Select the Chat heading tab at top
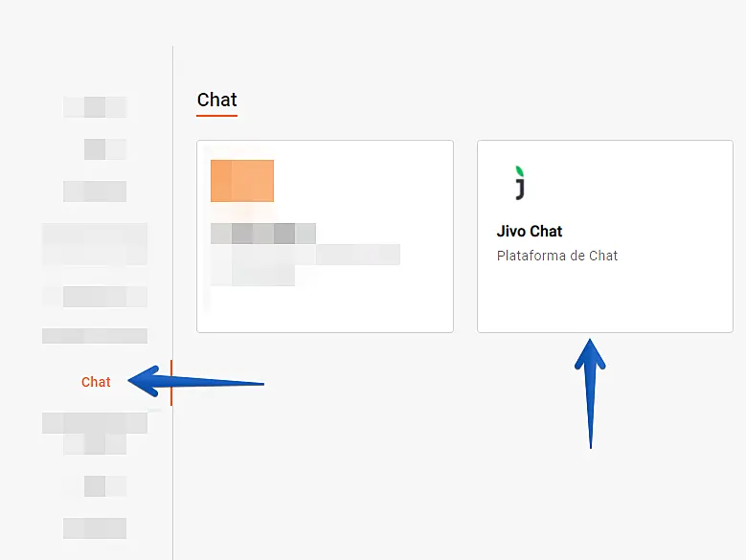Viewport: 746px width, 560px height. pos(217,100)
